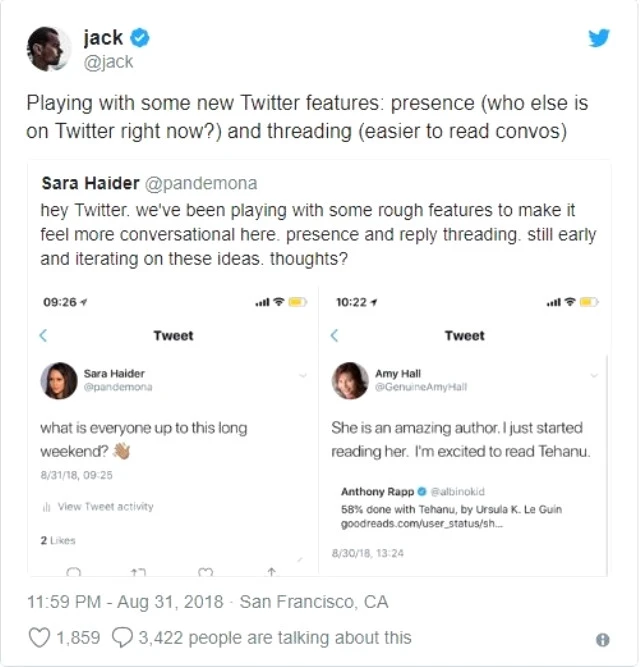Click jack's blue verified badge
Screen dimensions: 640x667
141,38
